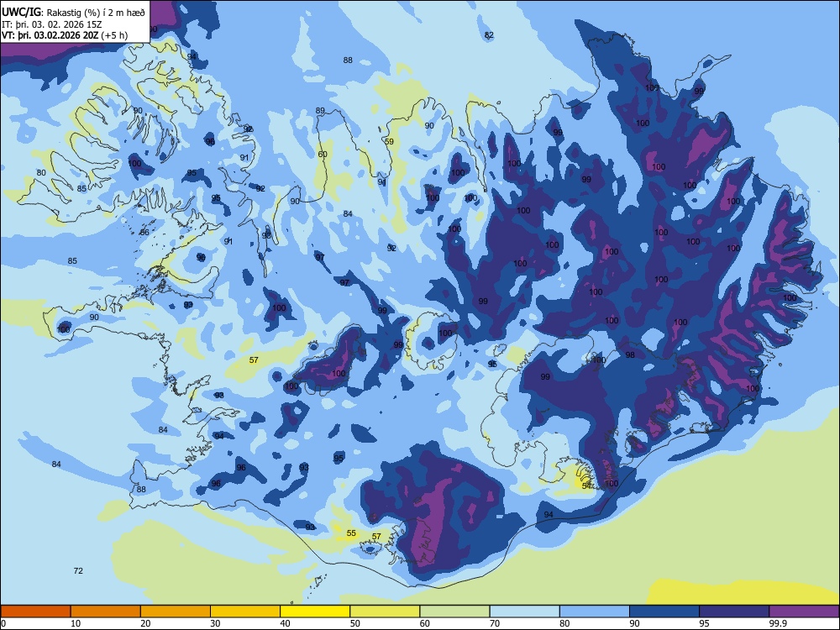Click the '(+5 h)' forecast offset text
Viewport: 840px width, 630px height.
tap(114, 35)
